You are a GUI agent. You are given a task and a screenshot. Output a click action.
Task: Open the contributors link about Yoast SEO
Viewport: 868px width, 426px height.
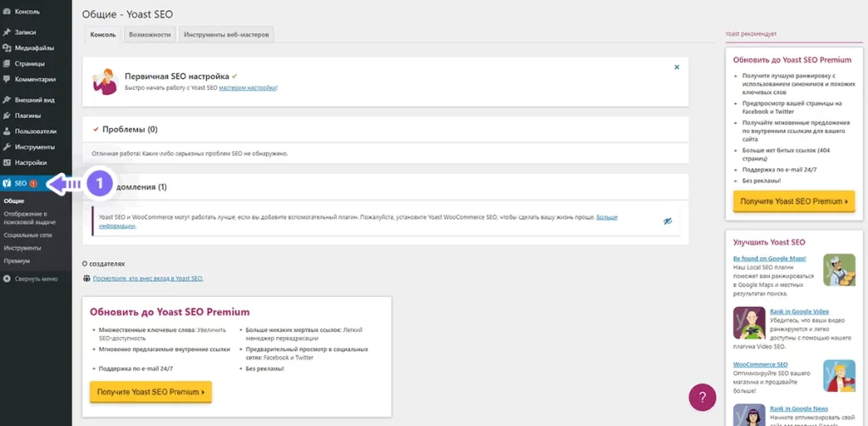click(147, 278)
